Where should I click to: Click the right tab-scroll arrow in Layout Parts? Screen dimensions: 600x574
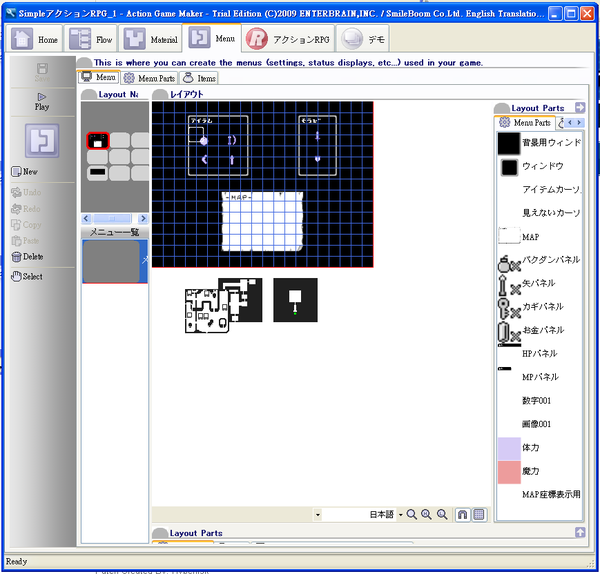(579, 122)
